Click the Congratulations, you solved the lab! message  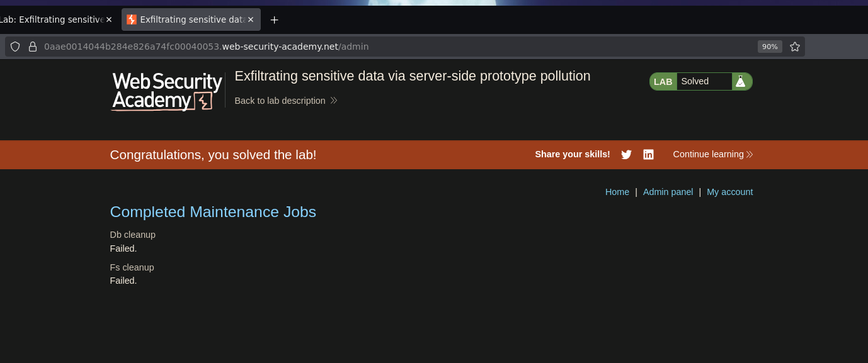point(213,155)
